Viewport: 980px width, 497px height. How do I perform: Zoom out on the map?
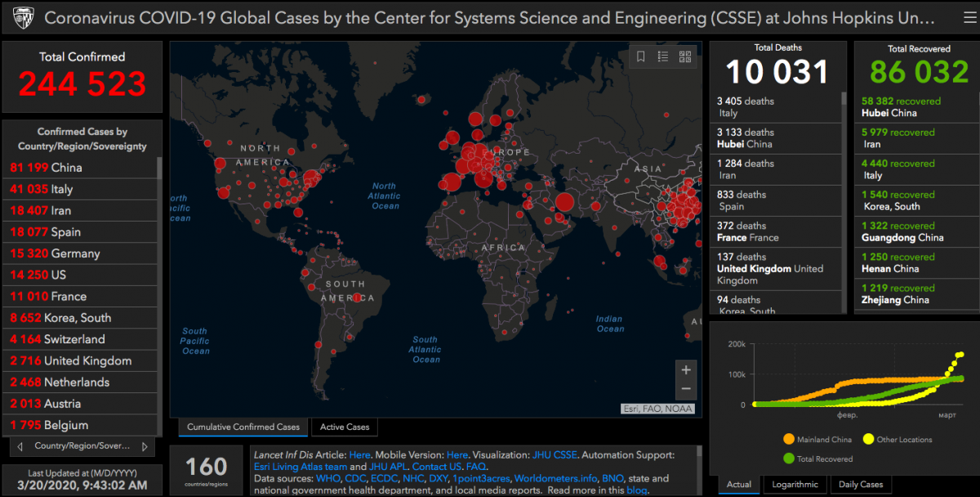click(686, 389)
